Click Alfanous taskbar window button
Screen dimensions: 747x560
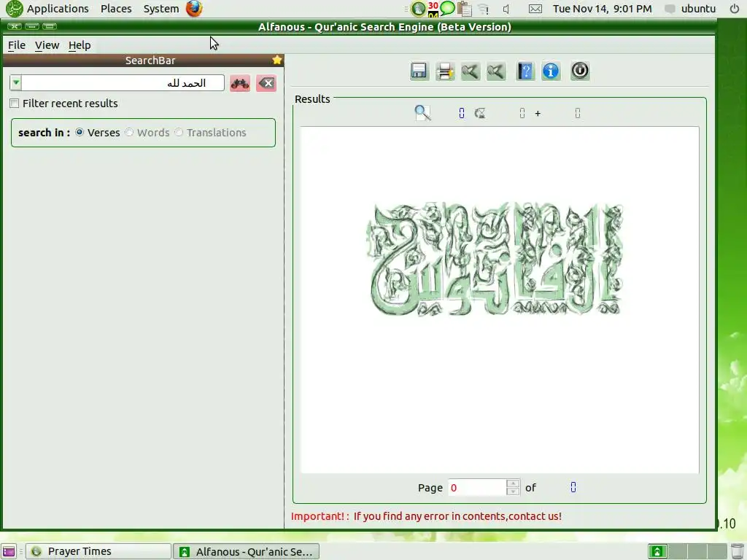click(246, 551)
